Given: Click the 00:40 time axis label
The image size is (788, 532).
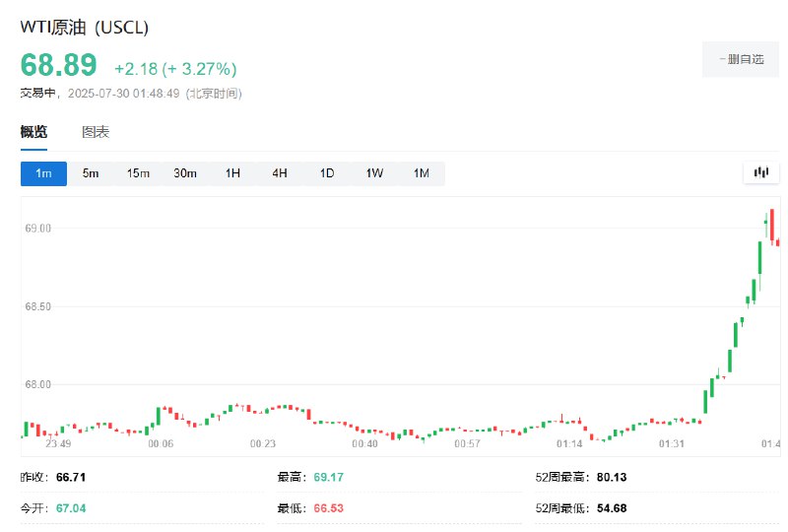Looking at the screenshot, I should (364, 443).
